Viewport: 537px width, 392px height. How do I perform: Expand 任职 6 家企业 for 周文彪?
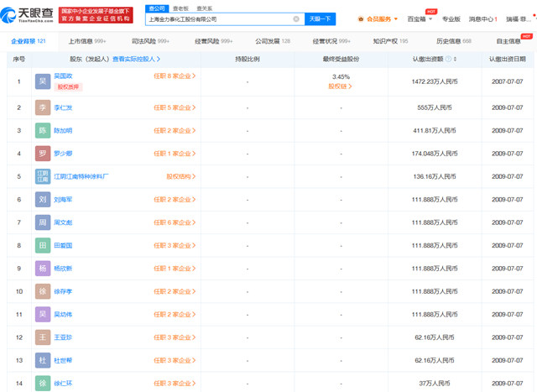175,222
